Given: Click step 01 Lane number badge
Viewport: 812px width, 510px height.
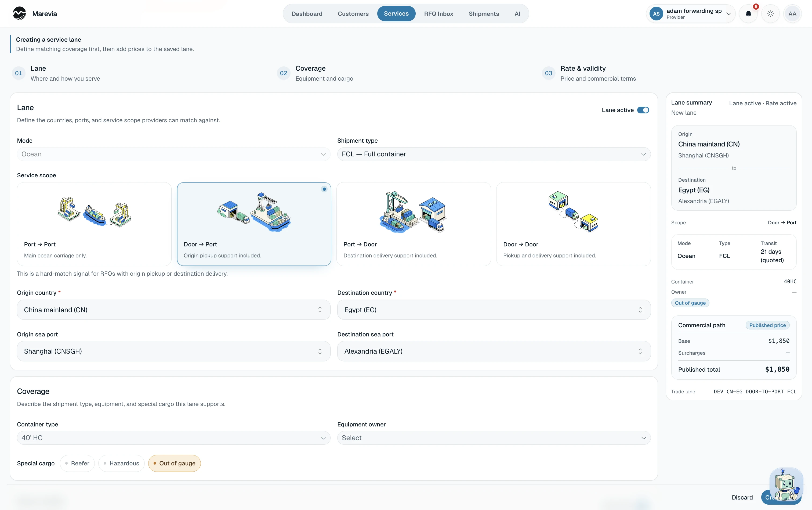Looking at the screenshot, I should pos(19,73).
